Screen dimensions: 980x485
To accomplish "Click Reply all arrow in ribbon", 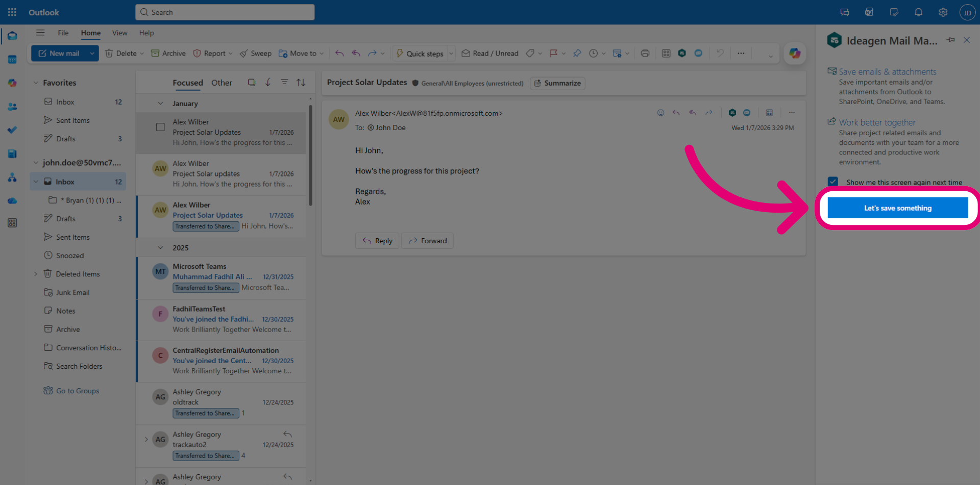I will 356,53.
